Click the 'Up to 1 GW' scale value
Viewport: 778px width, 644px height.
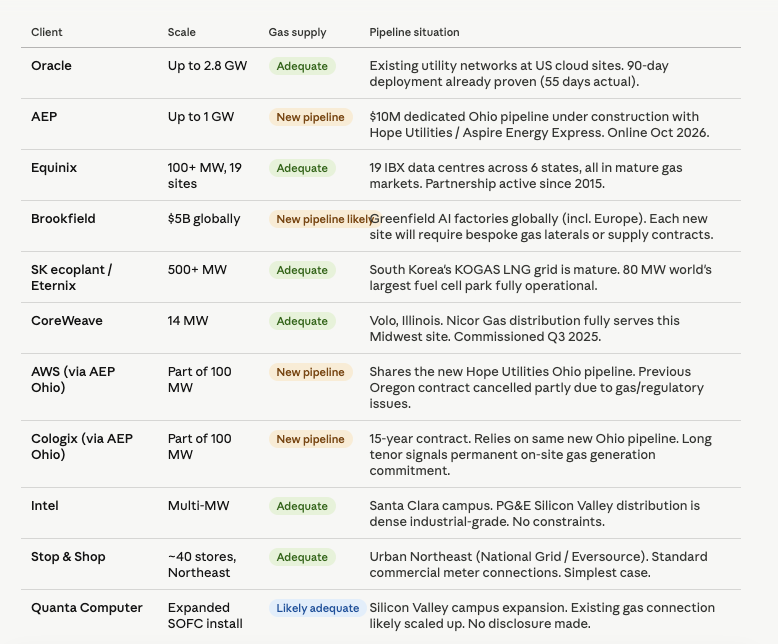coord(201,117)
